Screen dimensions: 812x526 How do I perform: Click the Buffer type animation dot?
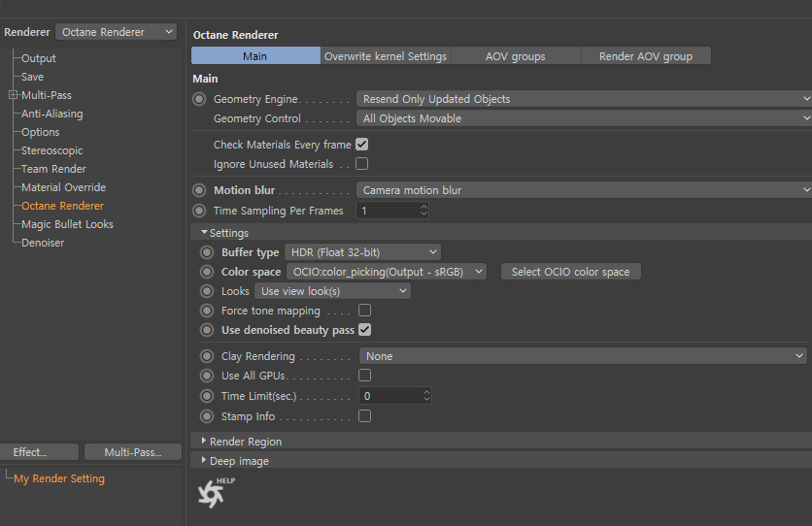click(x=207, y=252)
